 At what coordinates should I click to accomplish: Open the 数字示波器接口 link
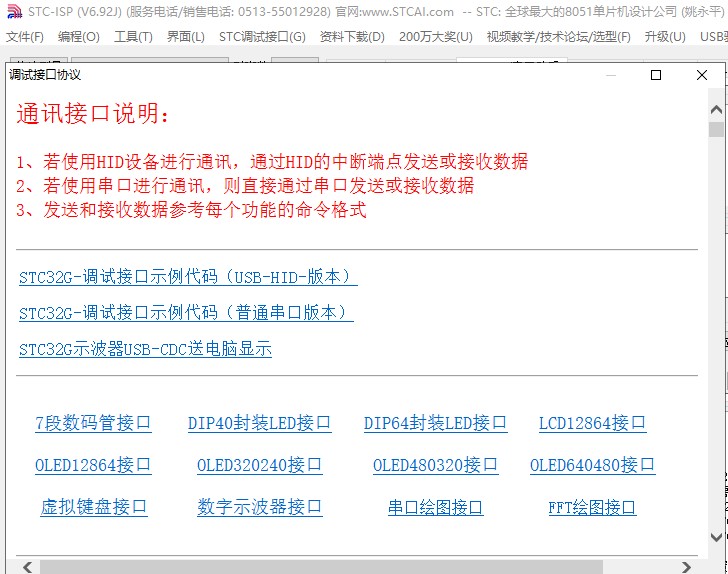point(260,507)
